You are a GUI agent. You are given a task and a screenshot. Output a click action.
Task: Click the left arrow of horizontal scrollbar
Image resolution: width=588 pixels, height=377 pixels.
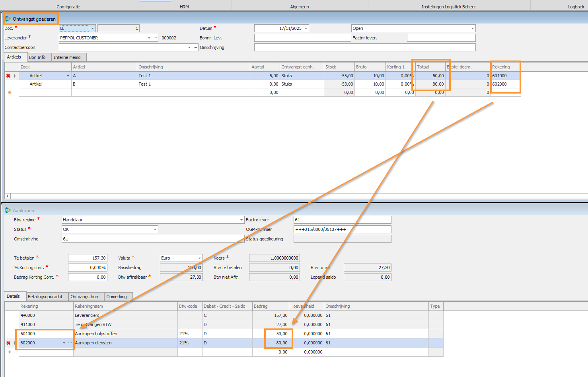pos(7,196)
